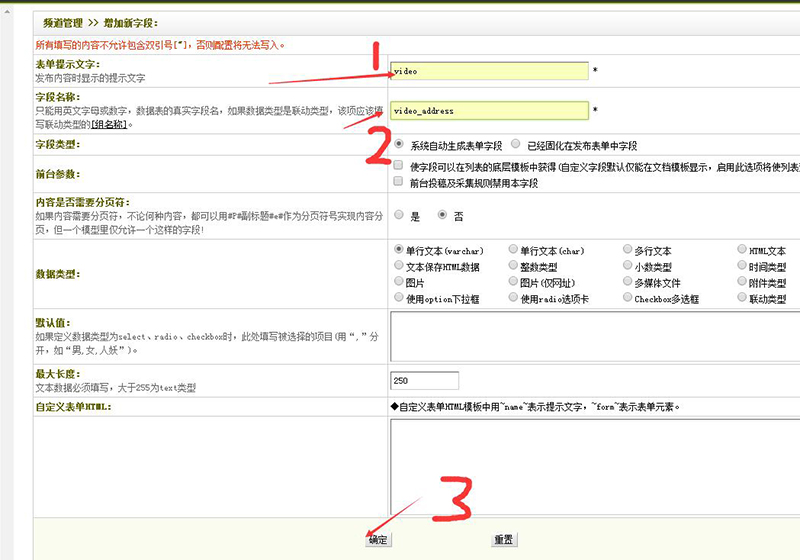
Task: Select 系统自动生成表单字段 radio option
Action: pyautogui.click(x=400, y=144)
